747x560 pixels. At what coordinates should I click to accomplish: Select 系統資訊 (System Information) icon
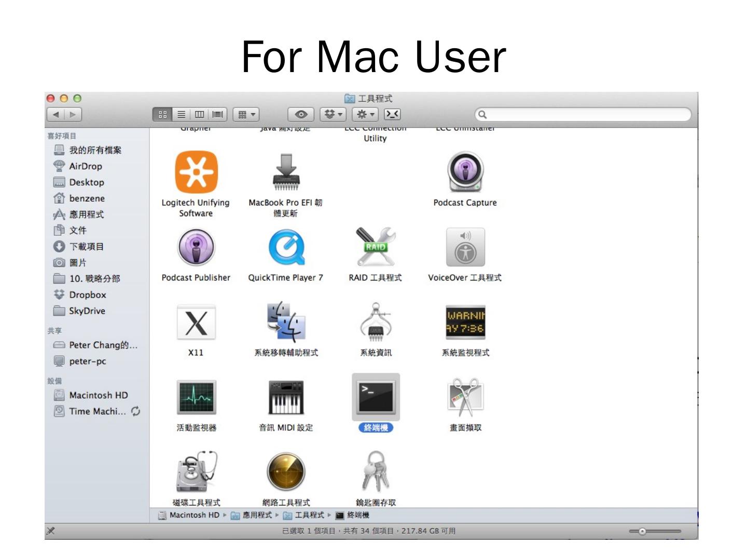point(376,321)
